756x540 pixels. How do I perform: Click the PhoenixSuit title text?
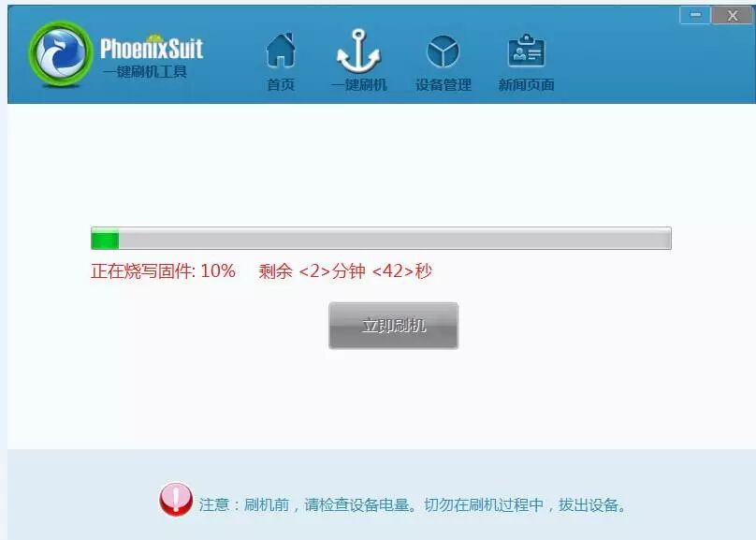coord(151,49)
